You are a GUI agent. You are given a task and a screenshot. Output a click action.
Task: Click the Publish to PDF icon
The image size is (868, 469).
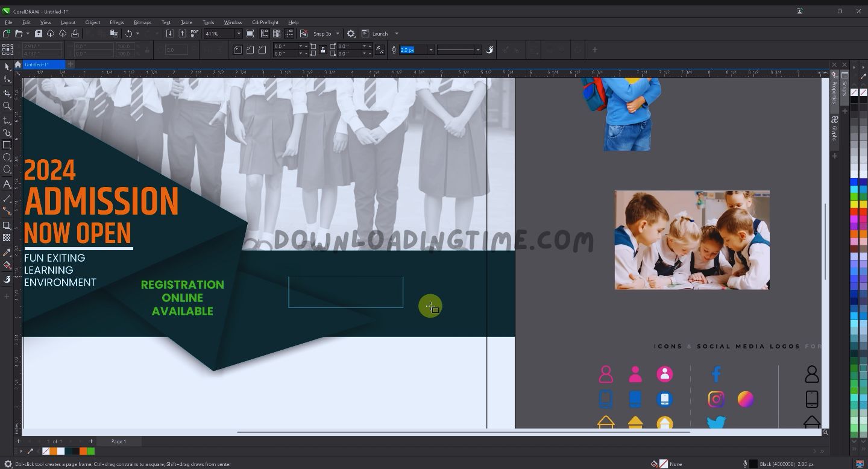pos(193,33)
